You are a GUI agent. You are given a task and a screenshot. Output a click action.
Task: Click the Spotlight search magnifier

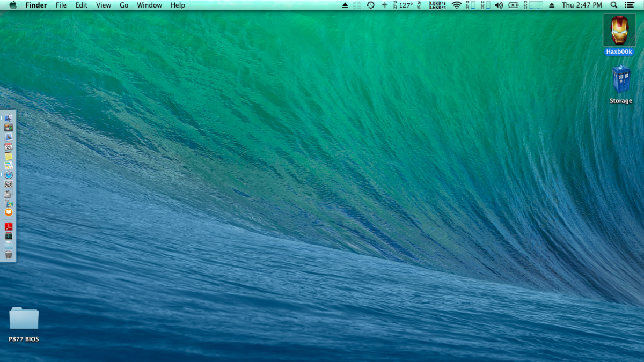[x=614, y=5]
